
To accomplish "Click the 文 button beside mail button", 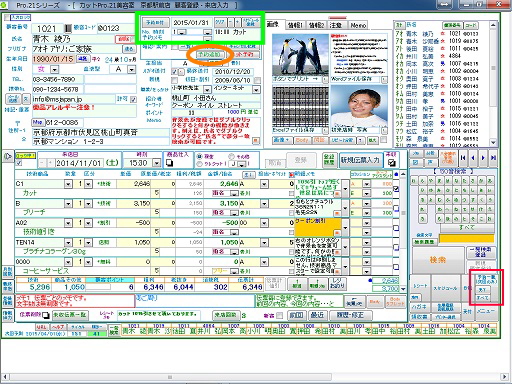I will coord(26,99).
